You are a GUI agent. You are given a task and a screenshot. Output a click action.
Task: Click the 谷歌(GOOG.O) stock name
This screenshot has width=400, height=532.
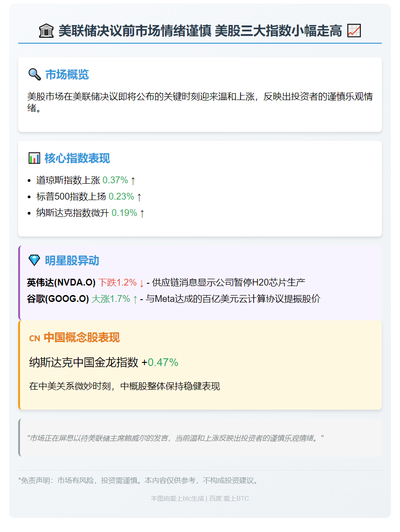(x=58, y=299)
